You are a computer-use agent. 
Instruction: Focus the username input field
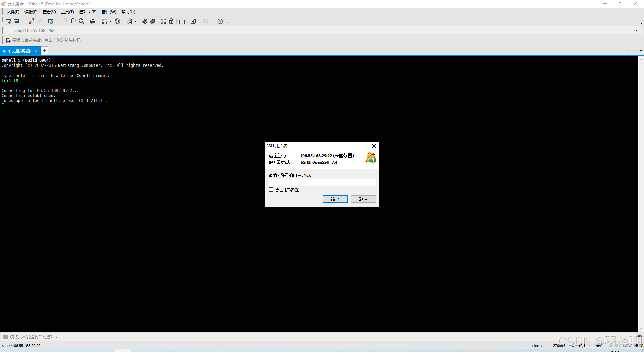tap(322, 182)
